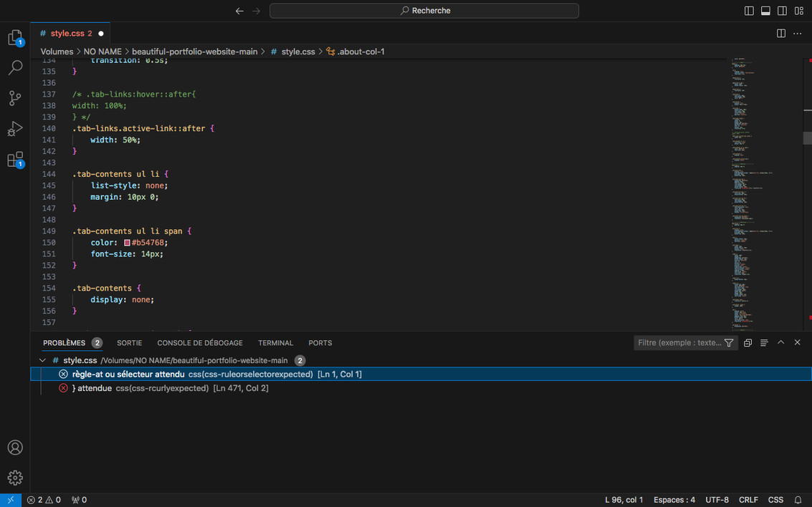This screenshot has height=507, width=812.
Task: Open notifications bell in status bar
Action: point(798,500)
